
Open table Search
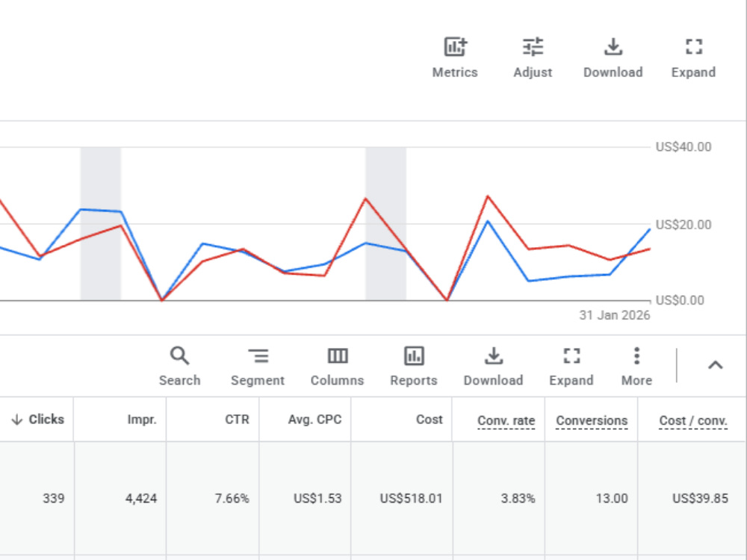[x=179, y=366]
